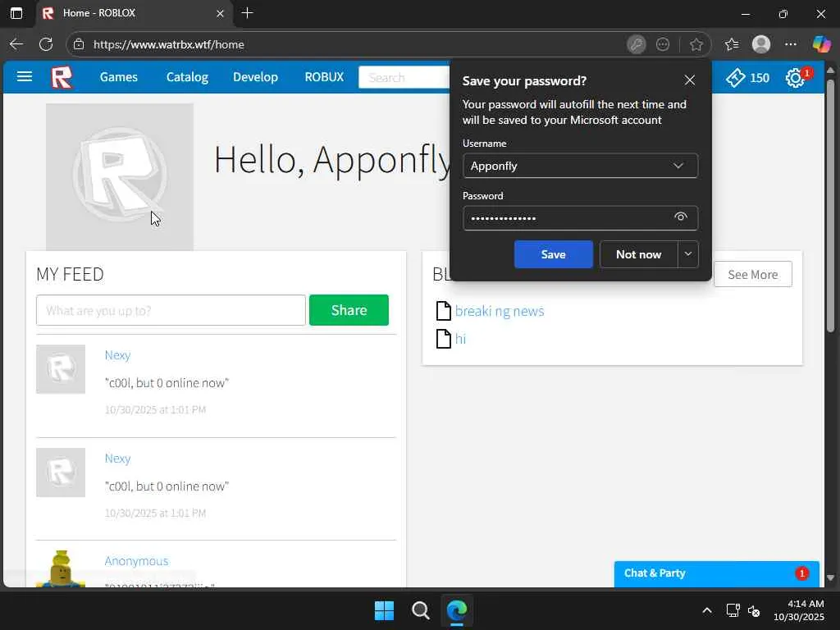Open the Games menu
840x630 pixels.
coord(118,77)
